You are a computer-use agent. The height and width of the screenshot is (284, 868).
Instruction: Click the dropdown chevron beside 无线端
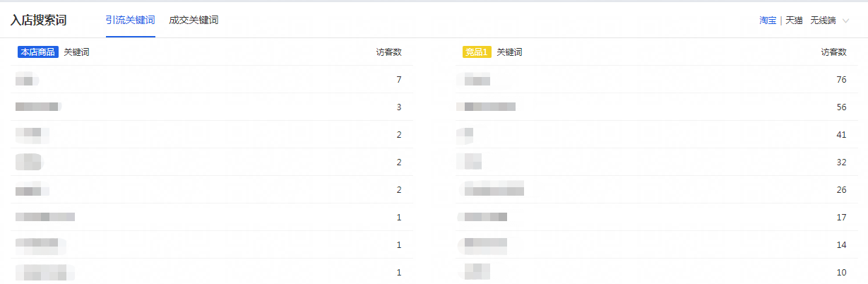click(x=845, y=21)
